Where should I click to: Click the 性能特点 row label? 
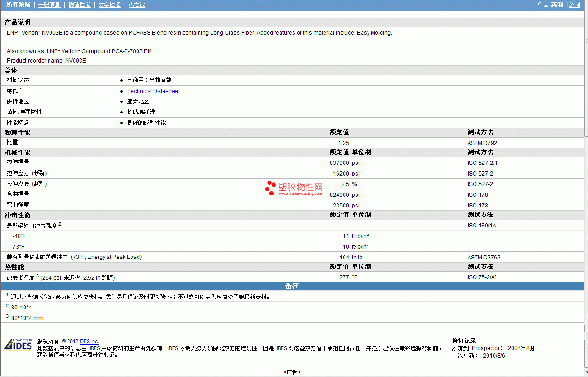[x=18, y=123]
